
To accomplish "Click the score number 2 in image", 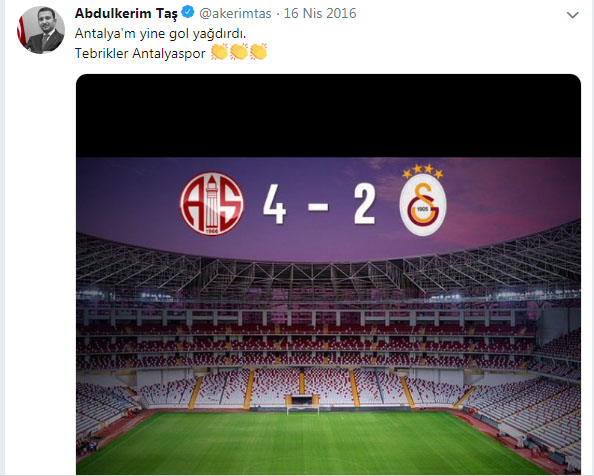I will point(365,204).
